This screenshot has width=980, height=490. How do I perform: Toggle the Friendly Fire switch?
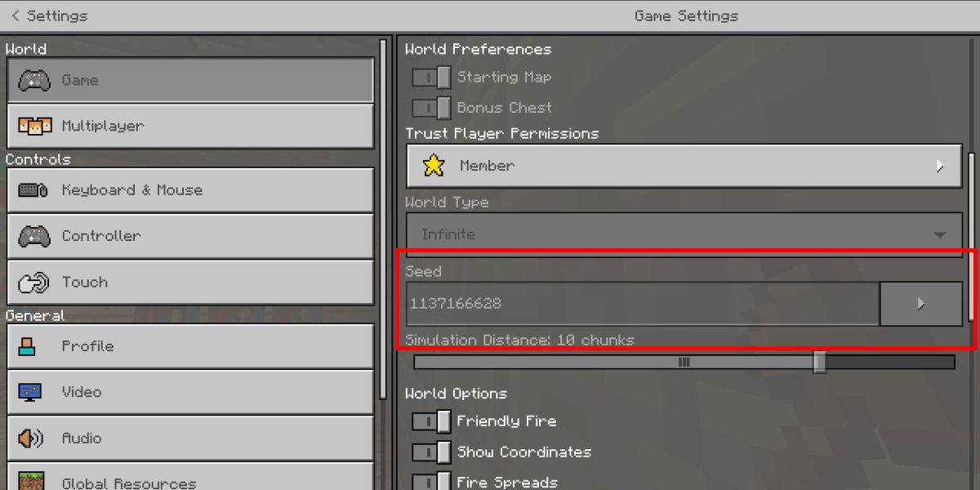coord(431,421)
